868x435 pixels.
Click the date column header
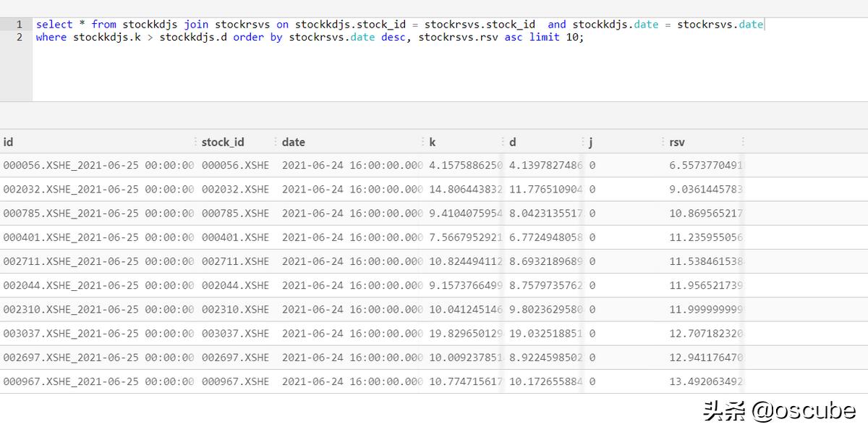point(294,142)
